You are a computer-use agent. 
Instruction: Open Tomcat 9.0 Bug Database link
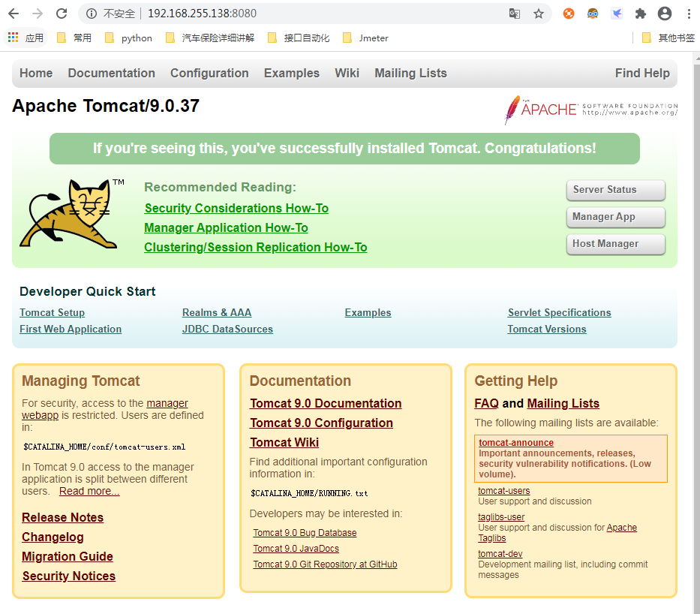tap(305, 533)
